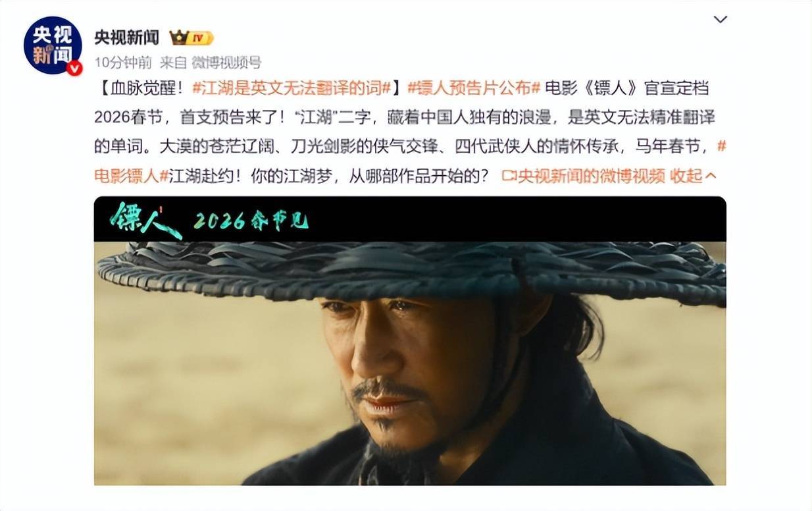Screen dimensions: 812x511
Task: Click the 镖人 title logo in video
Action: [x=145, y=221]
